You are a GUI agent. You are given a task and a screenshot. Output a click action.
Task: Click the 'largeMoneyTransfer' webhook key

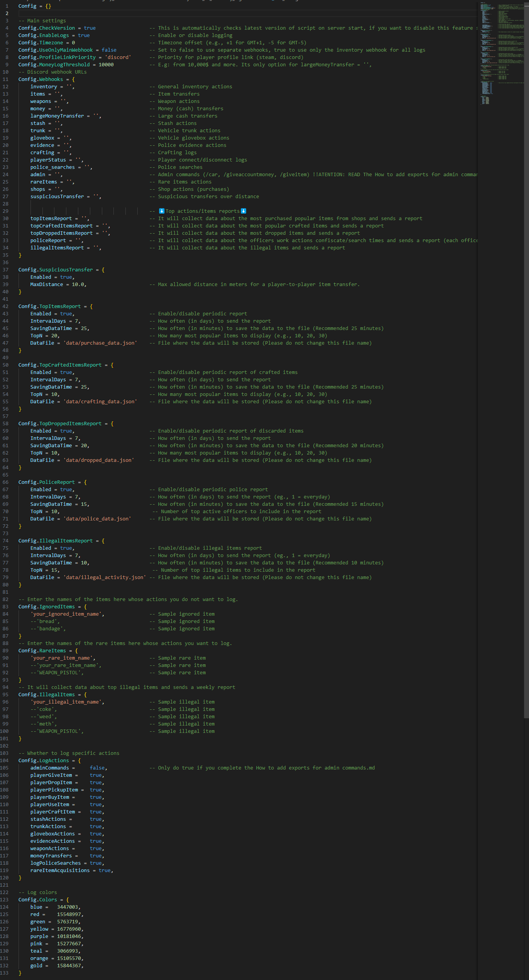(x=57, y=116)
